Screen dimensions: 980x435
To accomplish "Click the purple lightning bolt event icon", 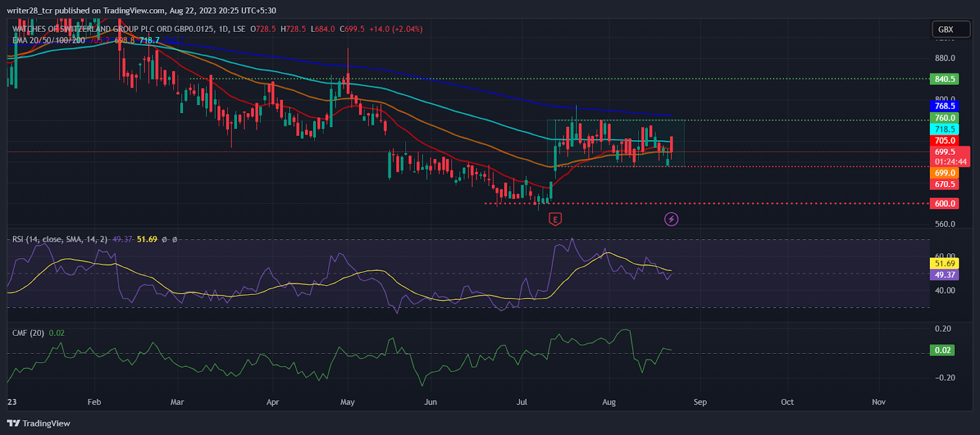I will click(x=671, y=219).
